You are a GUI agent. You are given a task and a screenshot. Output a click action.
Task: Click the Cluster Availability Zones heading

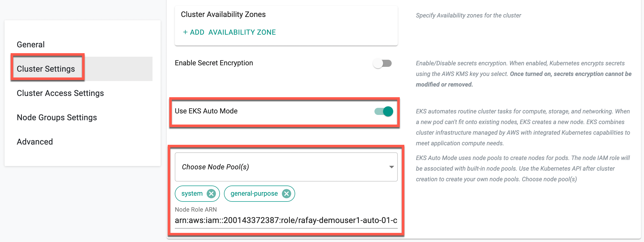click(x=223, y=14)
